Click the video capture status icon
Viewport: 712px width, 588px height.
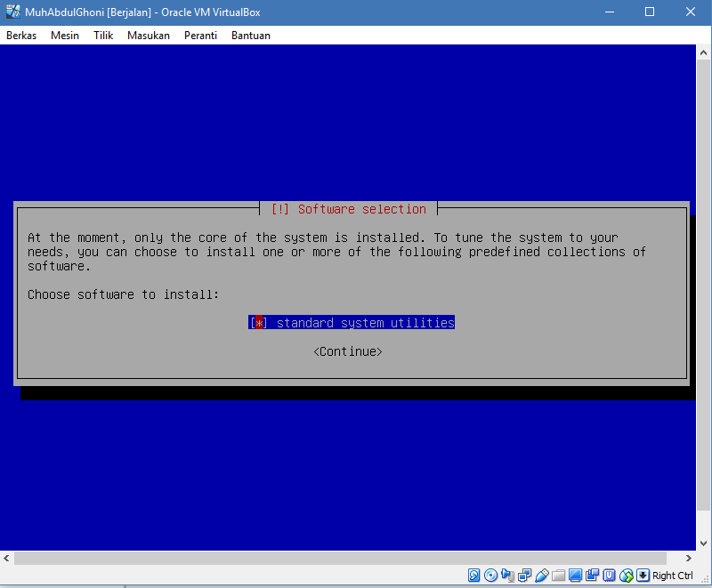coord(592,576)
